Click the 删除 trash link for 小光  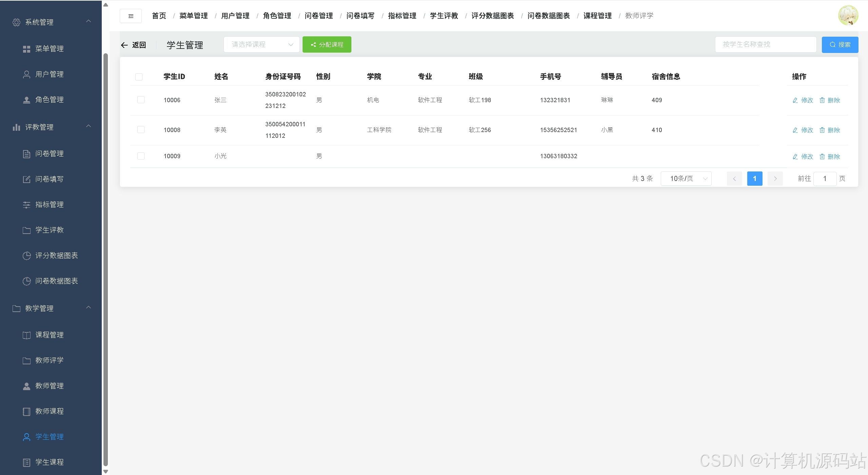tap(830, 157)
